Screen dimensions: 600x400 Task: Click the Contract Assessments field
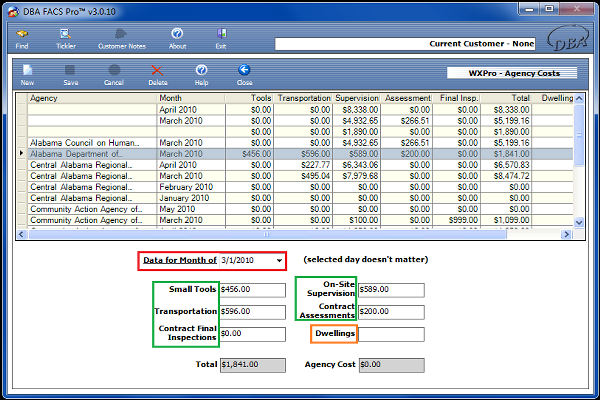(x=391, y=312)
